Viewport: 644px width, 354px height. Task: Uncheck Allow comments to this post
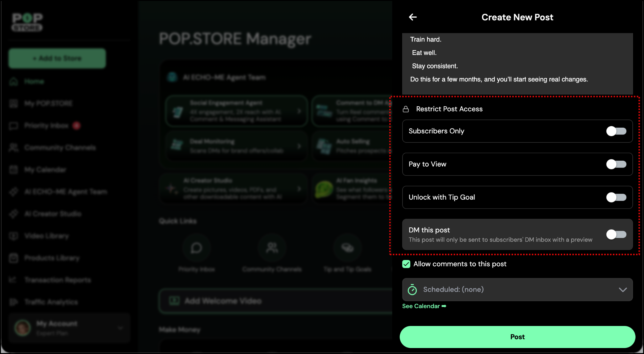(x=406, y=264)
